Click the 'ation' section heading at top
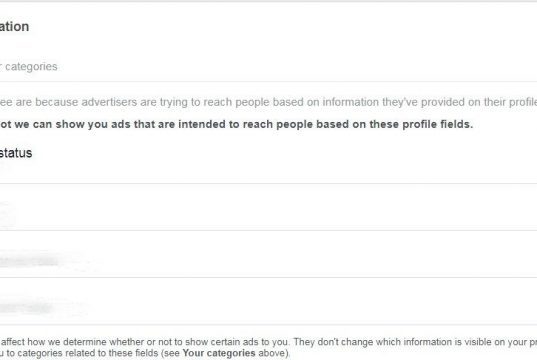 tap(14, 27)
